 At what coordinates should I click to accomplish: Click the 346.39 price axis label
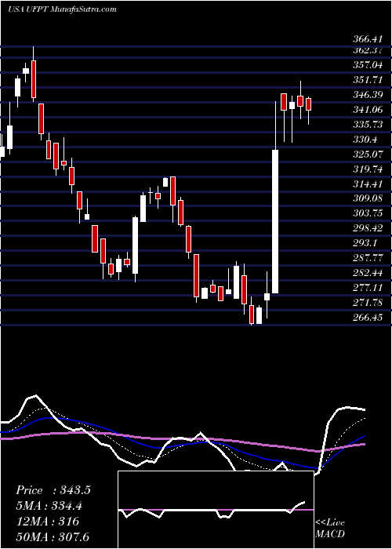pos(368,95)
